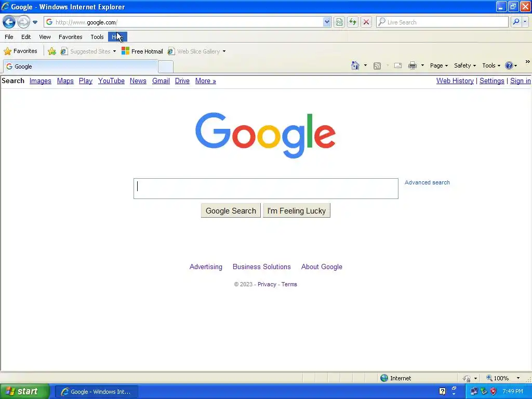
Task: Click the I'm Feeling Lucky button
Action: pos(297,211)
